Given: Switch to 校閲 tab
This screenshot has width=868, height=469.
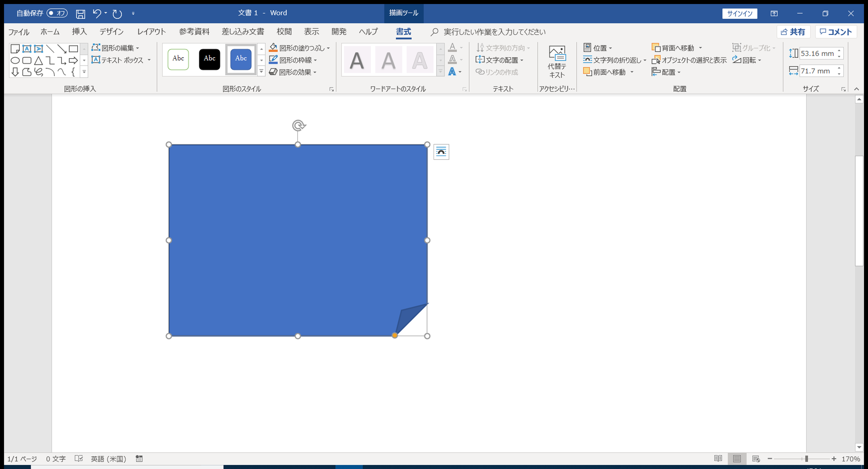Looking at the screenshot, I should (x=284, y=32).
